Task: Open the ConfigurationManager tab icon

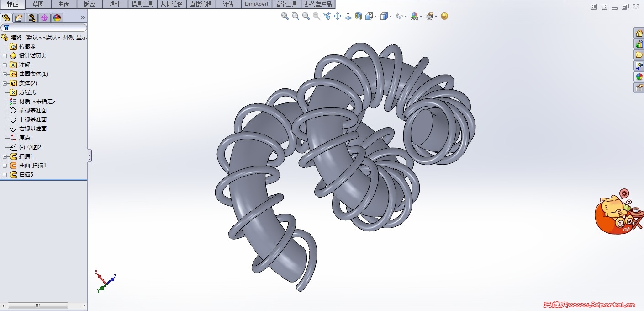Action: 32,18
